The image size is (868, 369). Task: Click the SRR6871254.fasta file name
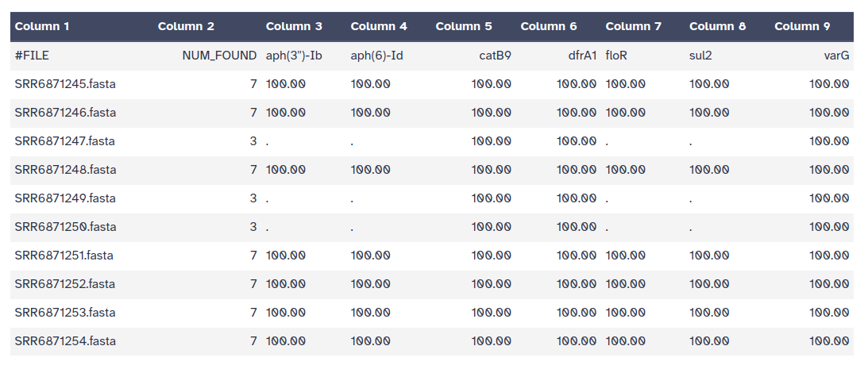coord(65,341)
